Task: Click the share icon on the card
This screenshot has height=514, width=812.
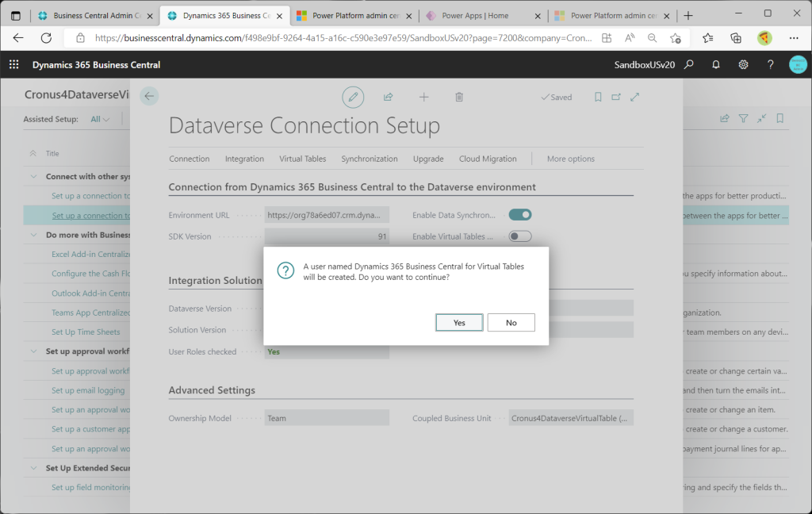Action: [x=388, y=97]
